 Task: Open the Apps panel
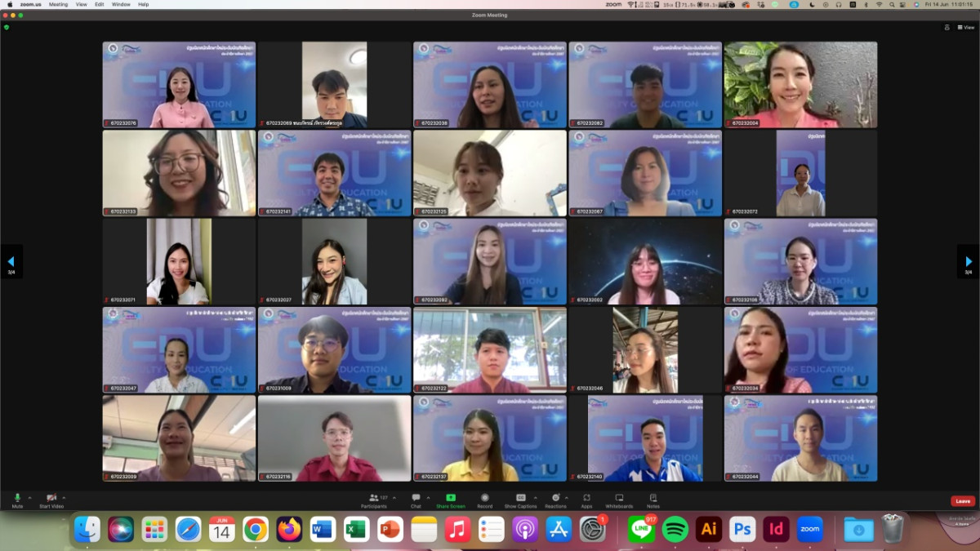click(x=586, y=499)
